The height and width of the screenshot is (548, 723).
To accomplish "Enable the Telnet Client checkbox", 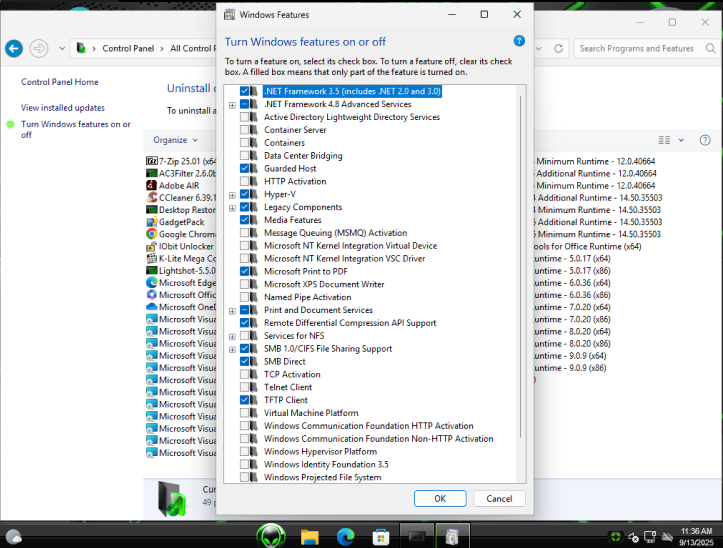I will click(244, 387).
